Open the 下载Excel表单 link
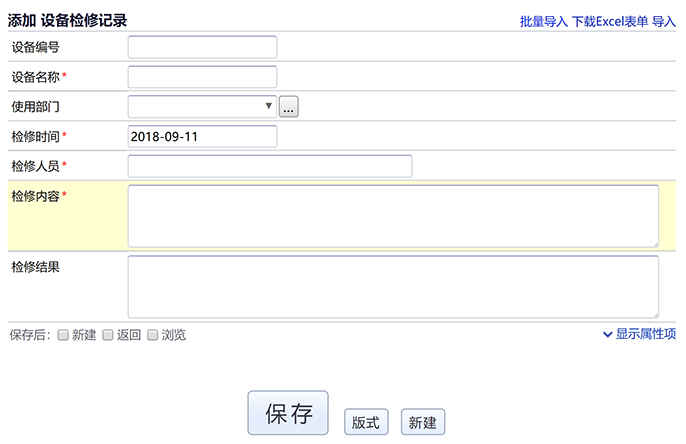The width and height of the screenshot is (686, 444). tap(609, 21)
